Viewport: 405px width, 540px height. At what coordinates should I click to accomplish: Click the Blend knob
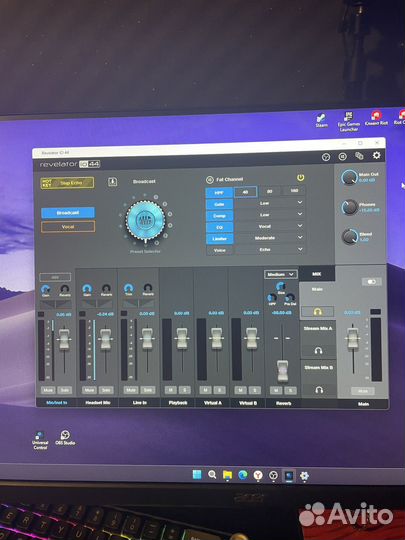pos(350,237)
